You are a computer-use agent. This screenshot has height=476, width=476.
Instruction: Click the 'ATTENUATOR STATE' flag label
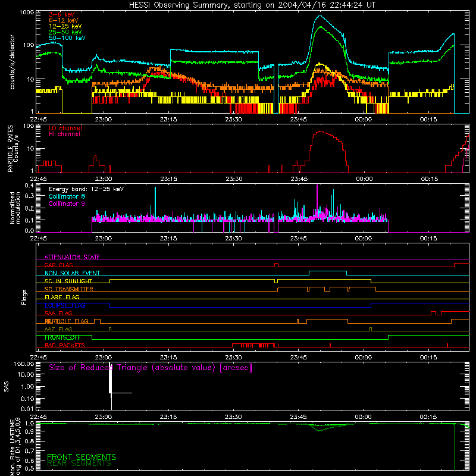click(x=72, y=257)
